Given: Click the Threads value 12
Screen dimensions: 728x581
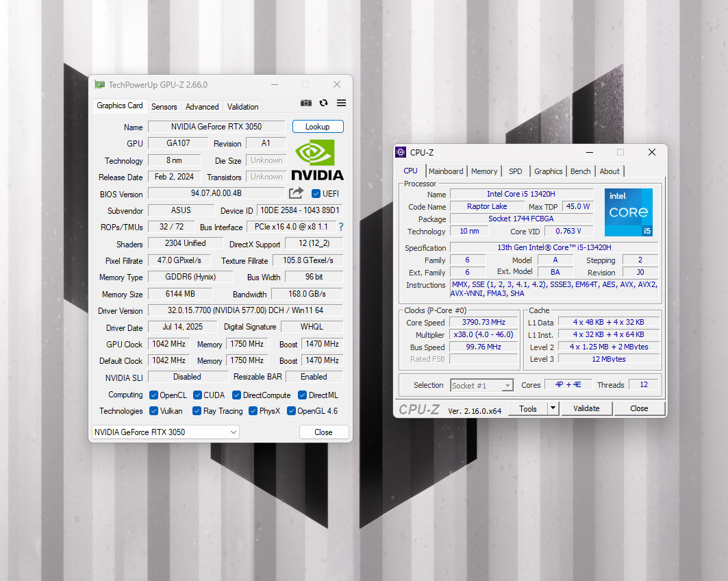Looking at the screenshot, I should 644,384.
